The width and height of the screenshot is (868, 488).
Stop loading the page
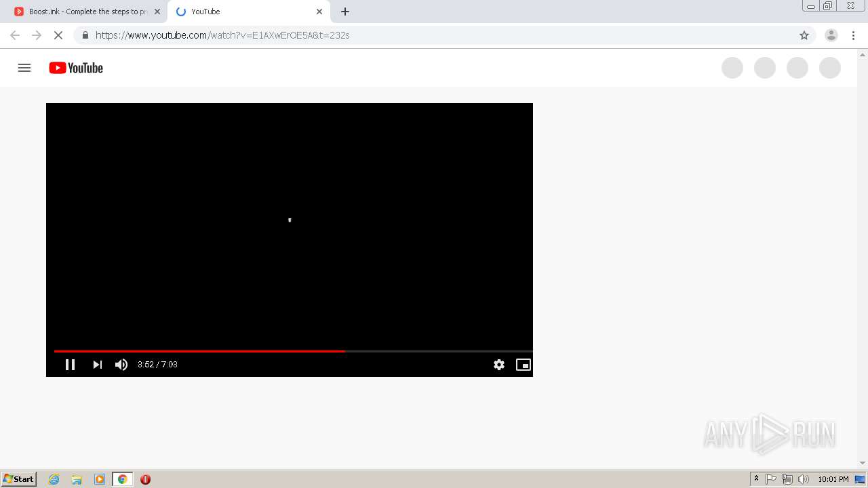click(58, 35)
